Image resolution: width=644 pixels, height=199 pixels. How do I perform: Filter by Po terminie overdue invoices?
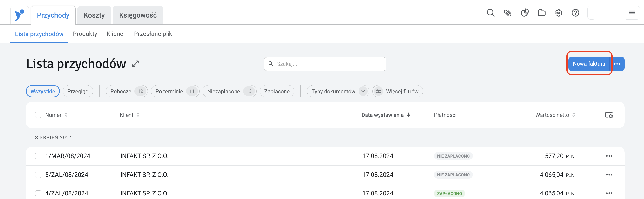[x=175, y=91]
